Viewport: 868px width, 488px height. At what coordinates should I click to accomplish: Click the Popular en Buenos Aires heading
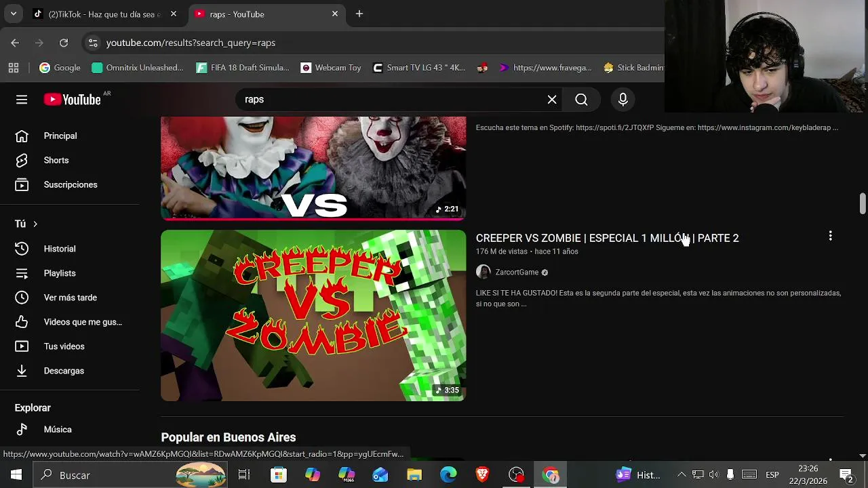[229, 437]
